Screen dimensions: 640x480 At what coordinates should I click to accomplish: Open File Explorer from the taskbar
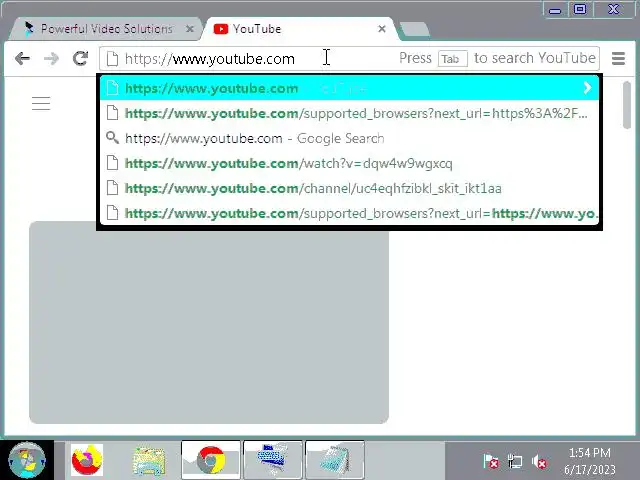149,460
